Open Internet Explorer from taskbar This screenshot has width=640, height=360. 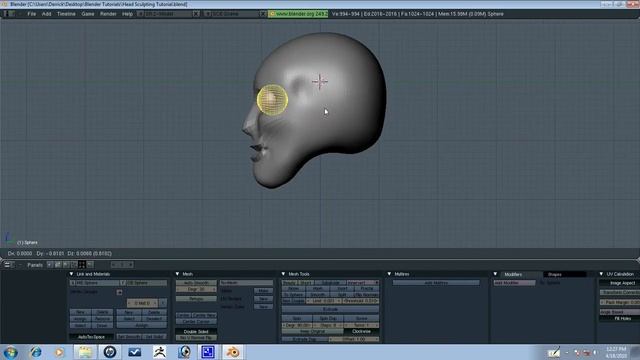pos(36,352)
